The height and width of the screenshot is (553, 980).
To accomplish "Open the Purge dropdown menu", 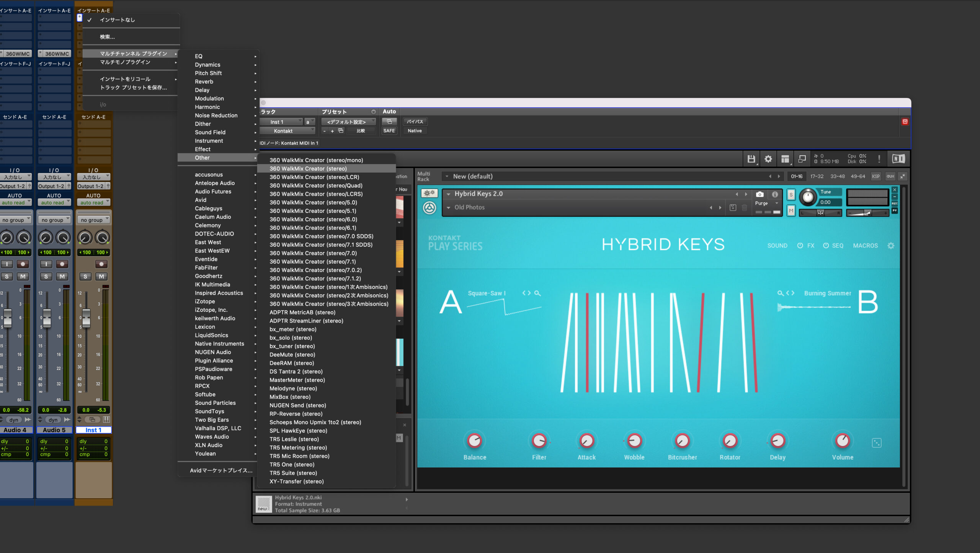I will point(767,203).
